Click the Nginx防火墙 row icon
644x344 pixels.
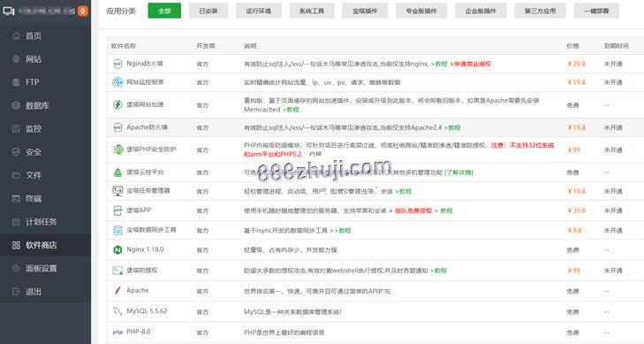(x=117, y=64)
